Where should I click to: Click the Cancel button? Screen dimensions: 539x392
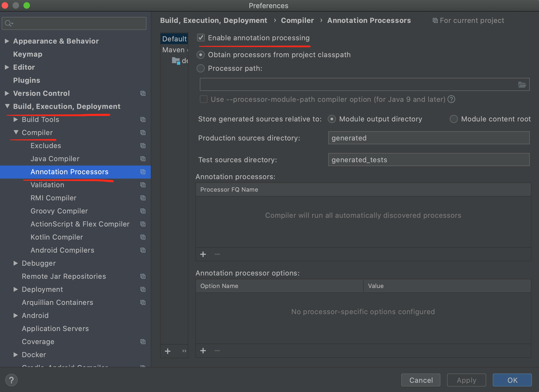pos(421,380)
